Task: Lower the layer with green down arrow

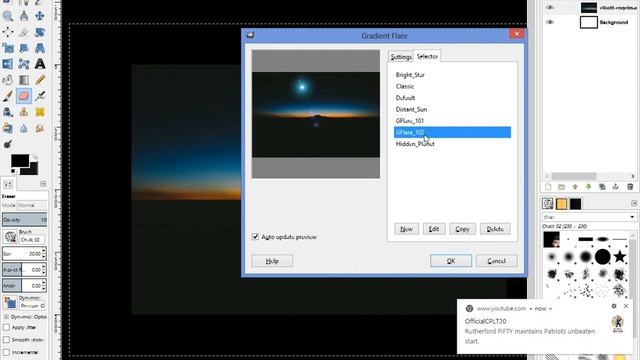Action: [x=589, y=187]
